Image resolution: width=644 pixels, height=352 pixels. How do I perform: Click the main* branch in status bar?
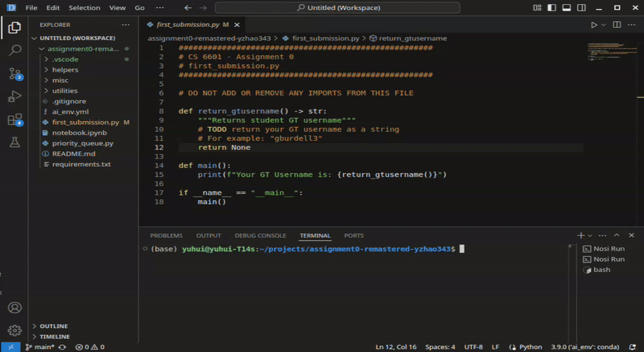(41, 347)
